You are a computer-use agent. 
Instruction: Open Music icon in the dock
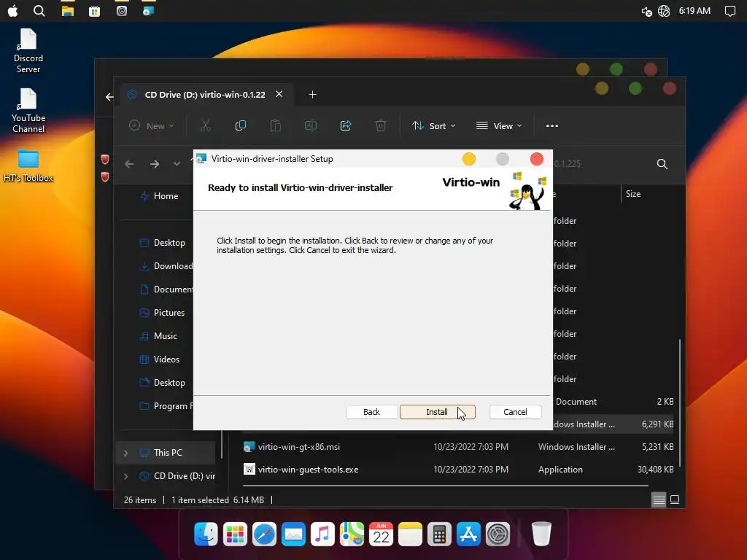(322, 534)
